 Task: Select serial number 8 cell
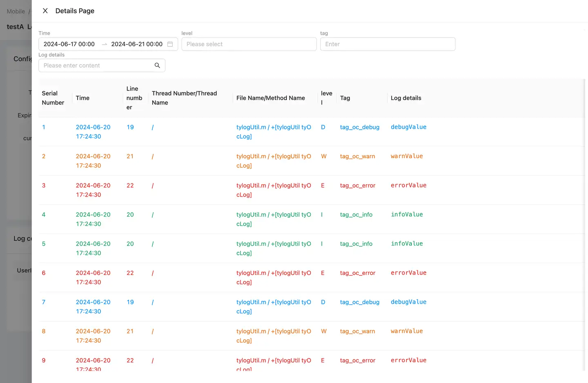(44, 331)
